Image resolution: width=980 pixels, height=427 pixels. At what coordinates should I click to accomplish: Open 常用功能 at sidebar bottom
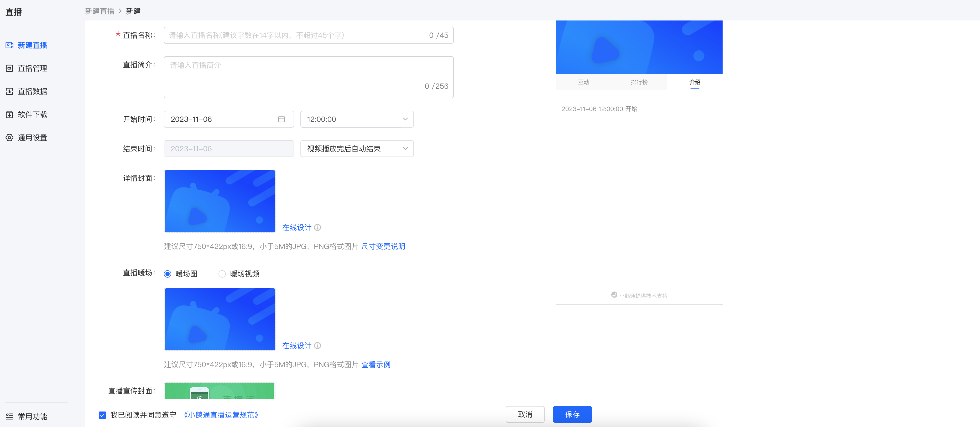coord(33,416)
